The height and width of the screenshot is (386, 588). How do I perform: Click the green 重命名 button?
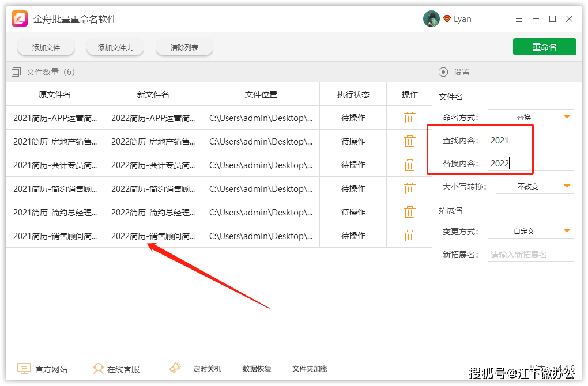(544, 47)
